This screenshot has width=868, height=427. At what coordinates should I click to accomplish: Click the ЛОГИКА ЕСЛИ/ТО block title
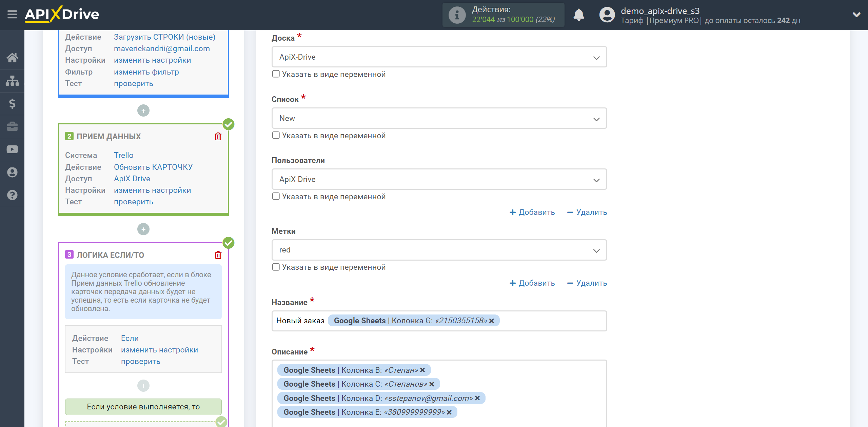tap(110, 255)
